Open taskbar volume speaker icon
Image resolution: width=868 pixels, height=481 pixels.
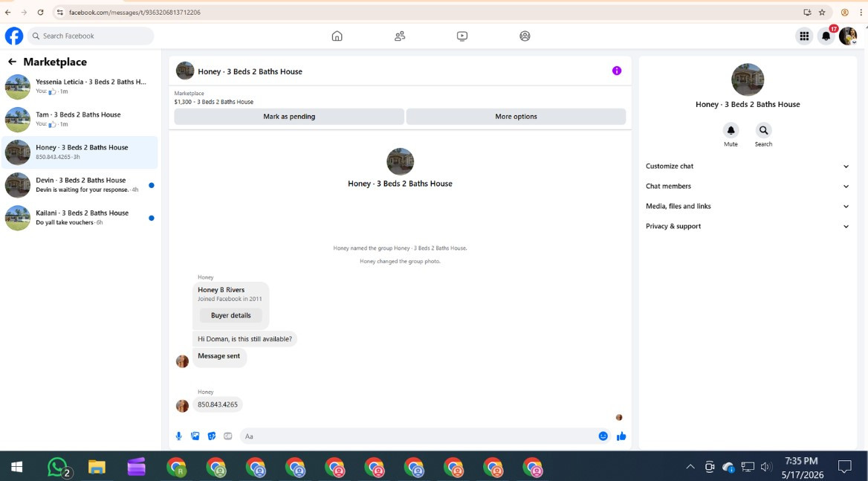pyautogui.click(x=766, y=467)
